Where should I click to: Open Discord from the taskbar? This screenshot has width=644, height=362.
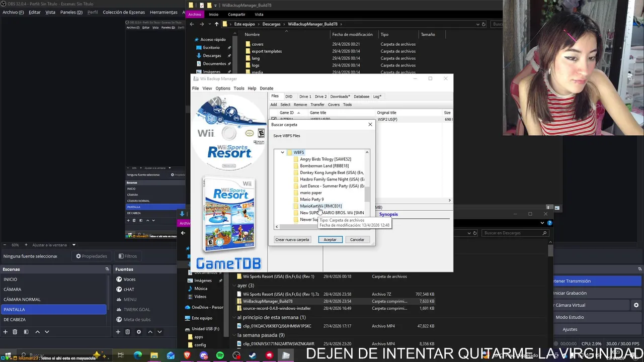point(203,355)
